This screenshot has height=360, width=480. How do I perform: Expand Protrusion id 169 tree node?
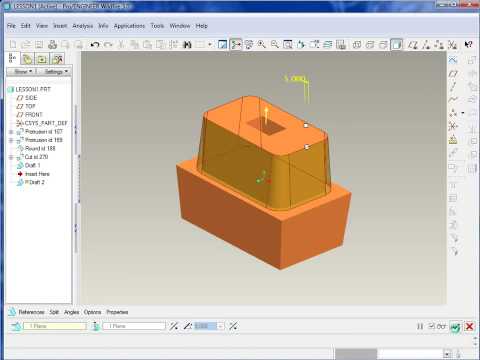coord(11,140)
